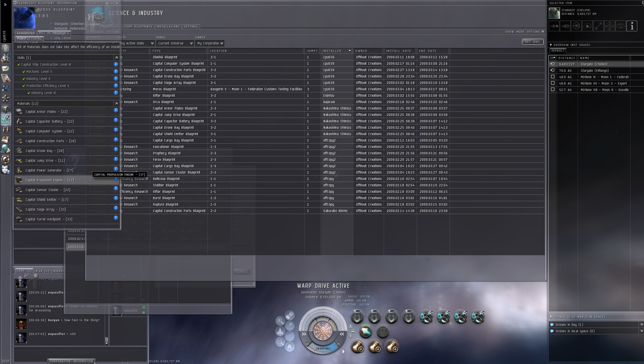This screenshot has width=644, height=364.
Task: Open the Settings tab in Science & Industry
Action: click(191, 27)
